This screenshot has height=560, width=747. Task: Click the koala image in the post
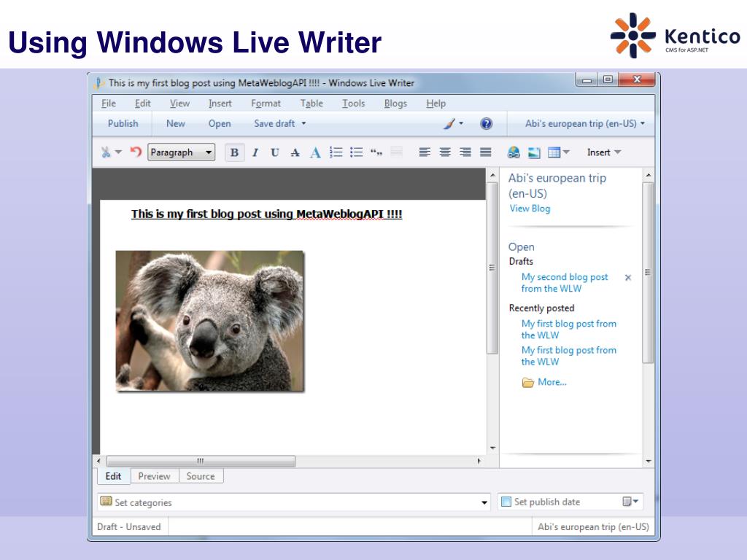[209, 321]
